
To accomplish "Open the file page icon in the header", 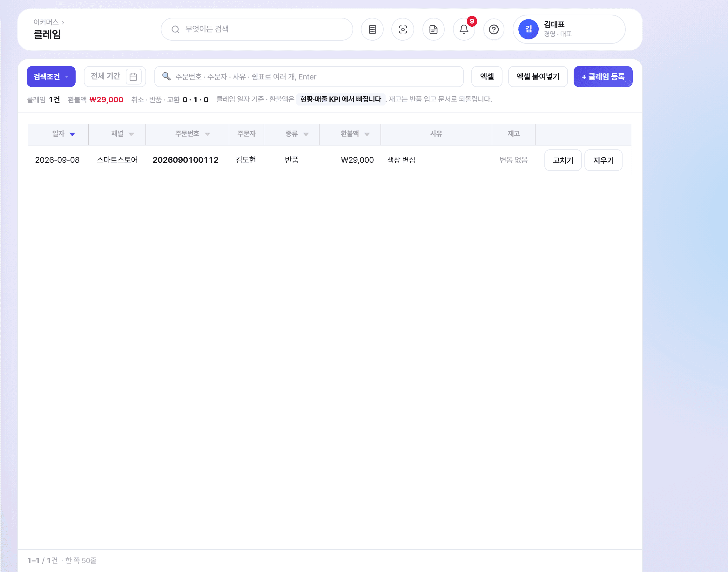I will coord(434,30).
